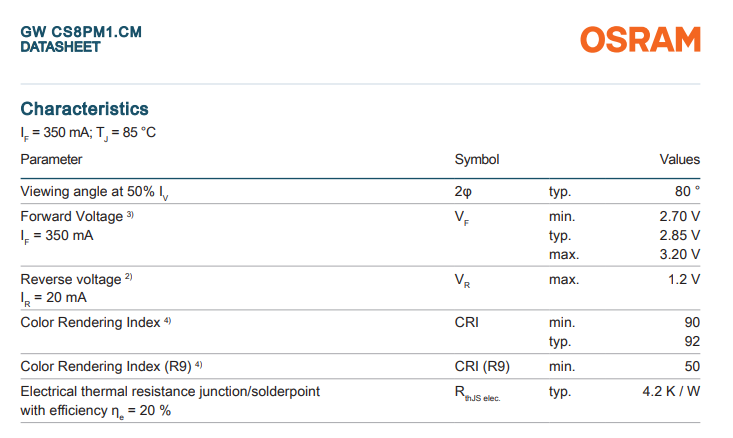Click the CRI symbol in the table
Screen dimensions: 733x438
pos(467,322)
